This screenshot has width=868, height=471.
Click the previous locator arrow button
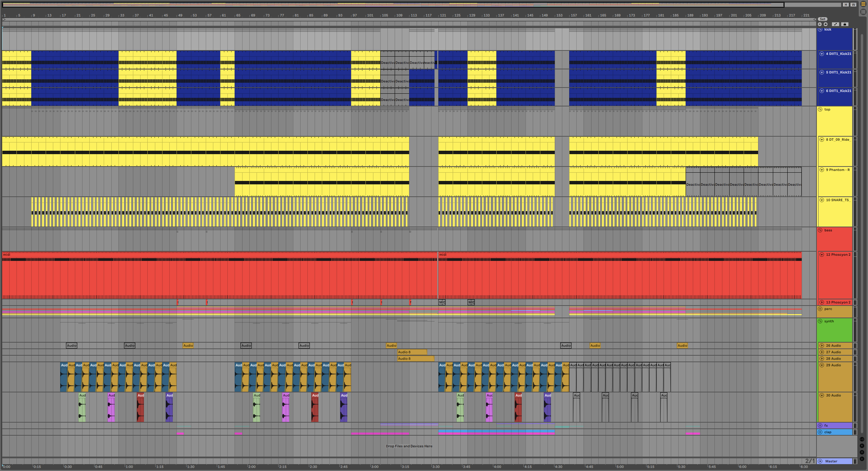(820, 24)
